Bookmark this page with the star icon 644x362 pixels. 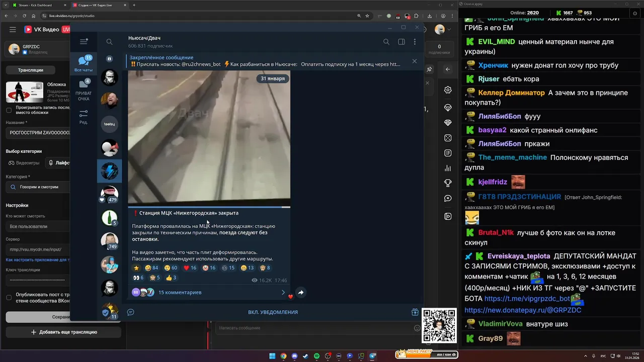tap(368, 16)
